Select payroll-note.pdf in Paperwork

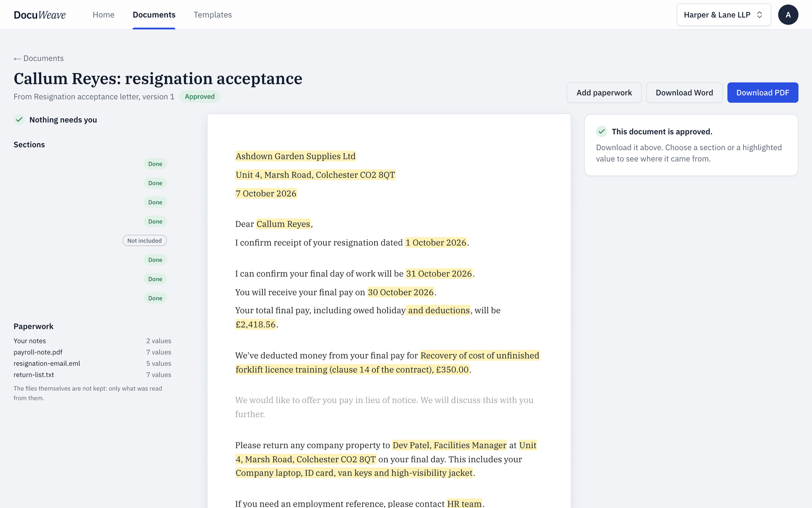pos(38,352)
